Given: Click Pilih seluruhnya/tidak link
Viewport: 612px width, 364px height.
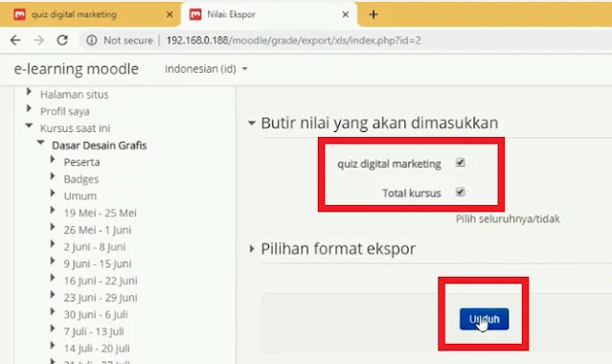Looking at the screenshot, I should click(508, 218).
